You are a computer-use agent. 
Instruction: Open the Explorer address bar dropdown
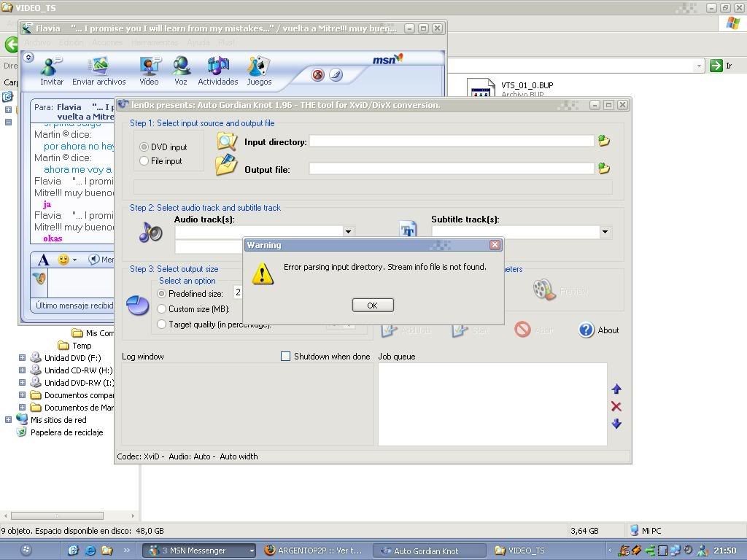pos(699,66)
